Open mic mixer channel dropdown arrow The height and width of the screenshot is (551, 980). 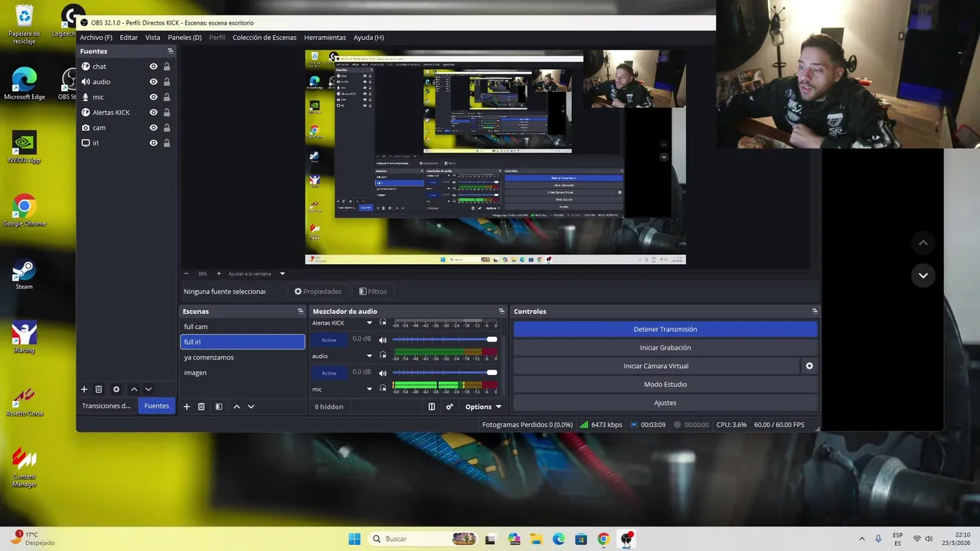click(369, 389)
